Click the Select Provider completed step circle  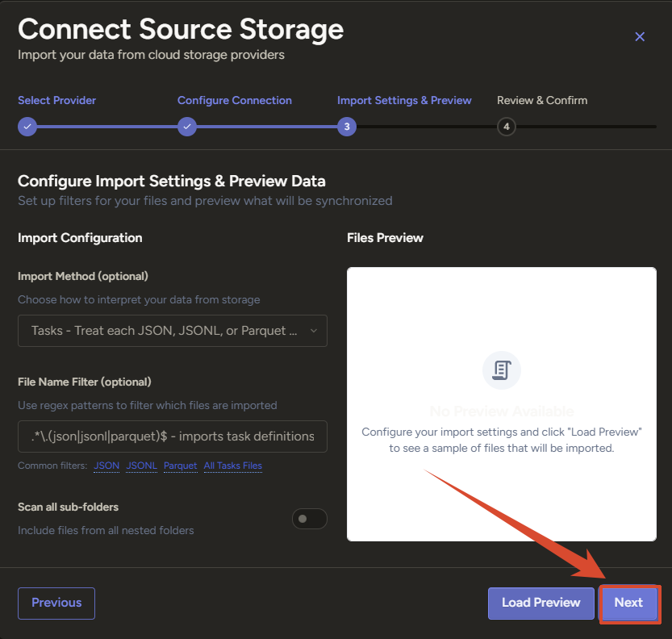(x=27, y=127)
